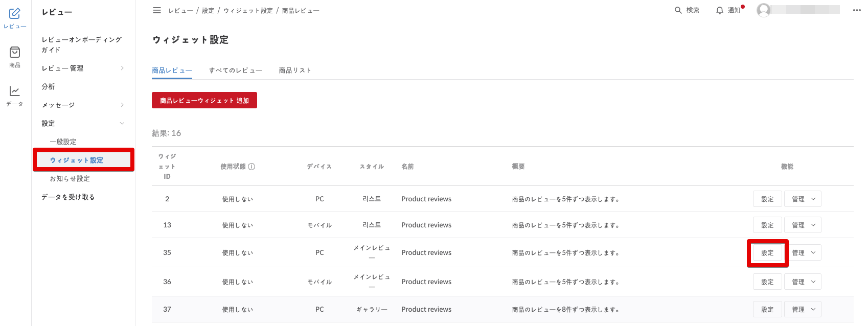868x326 pixels.
Task: Click the 商品レビューウィジェット追加 button
Action: tap(204, 101)
